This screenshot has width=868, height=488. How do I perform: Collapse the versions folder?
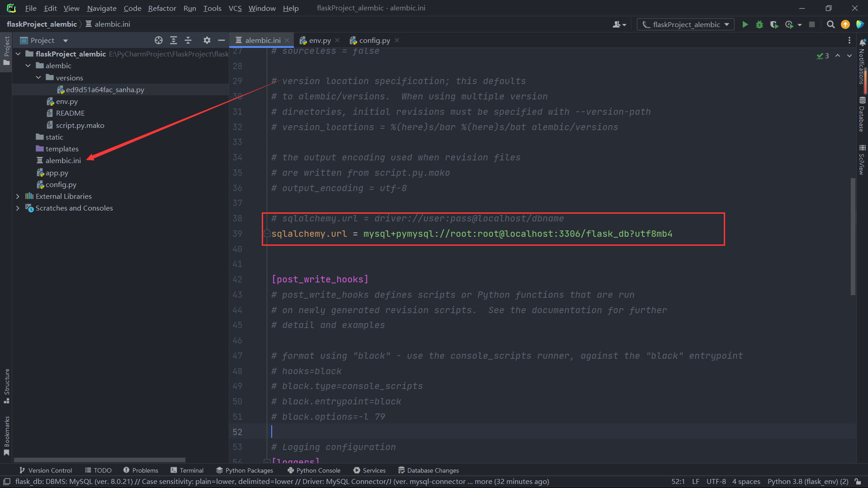38,78
